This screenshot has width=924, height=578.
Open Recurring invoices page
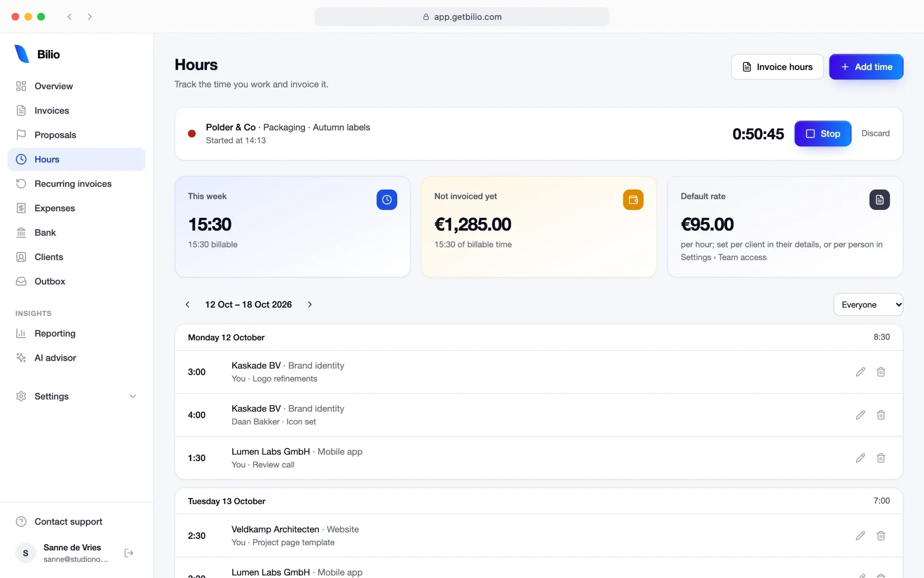point(77,184)
